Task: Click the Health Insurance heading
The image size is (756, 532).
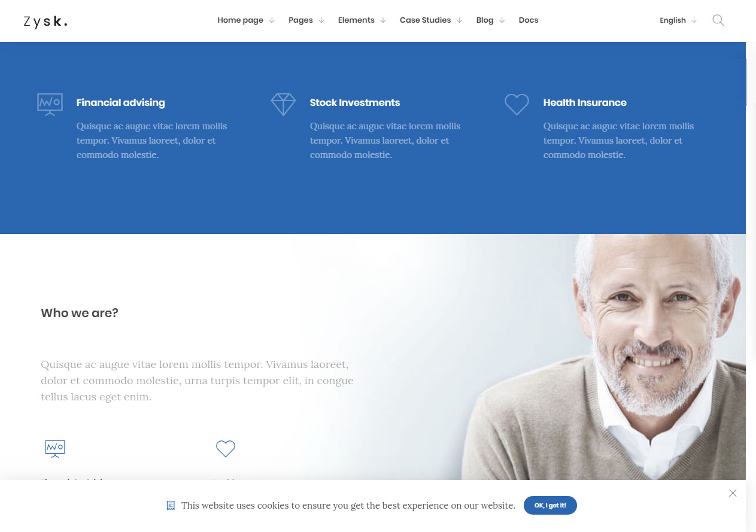Action: 585,103
